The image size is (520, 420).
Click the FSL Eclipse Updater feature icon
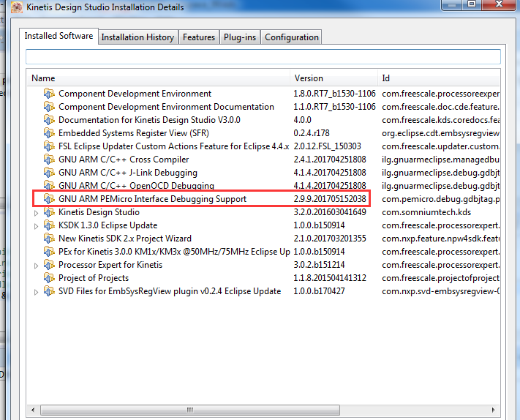coord(49,146)
